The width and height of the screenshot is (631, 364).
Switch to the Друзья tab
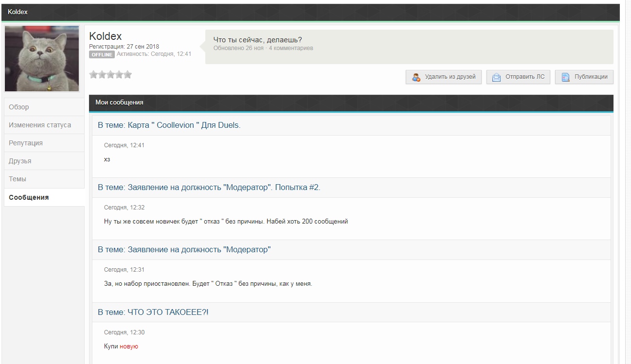click(x=44, y=161)
